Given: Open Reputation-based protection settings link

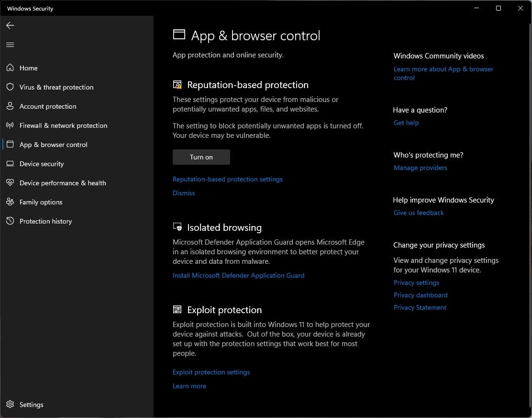Looking at the screenshot, I should (x=228, y=179).
